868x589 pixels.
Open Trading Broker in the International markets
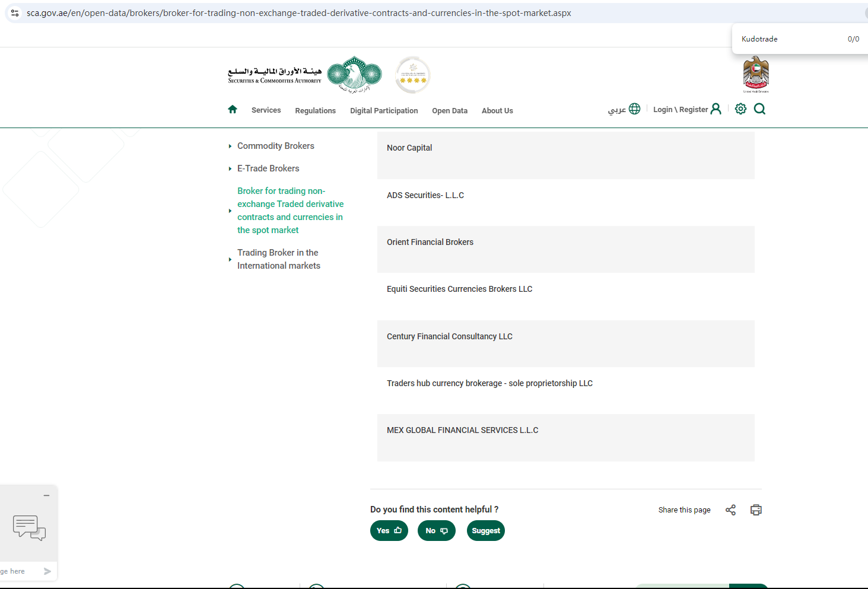[x=279, y=259]
